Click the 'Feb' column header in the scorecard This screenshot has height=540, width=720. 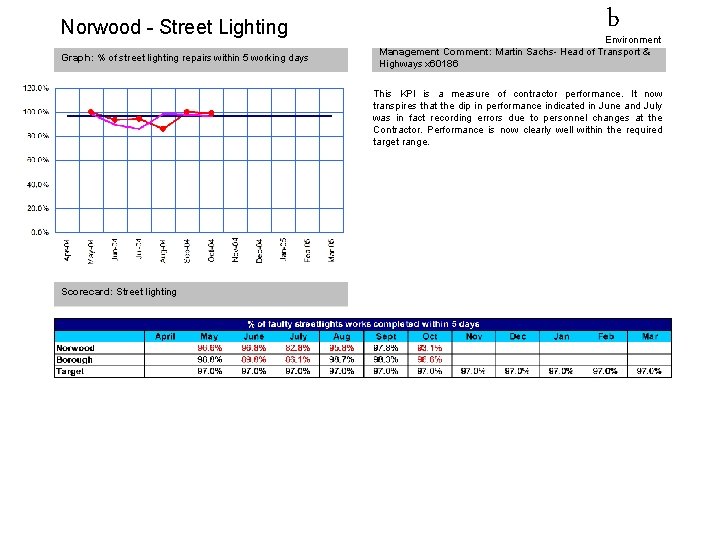(x=606, y=337)
